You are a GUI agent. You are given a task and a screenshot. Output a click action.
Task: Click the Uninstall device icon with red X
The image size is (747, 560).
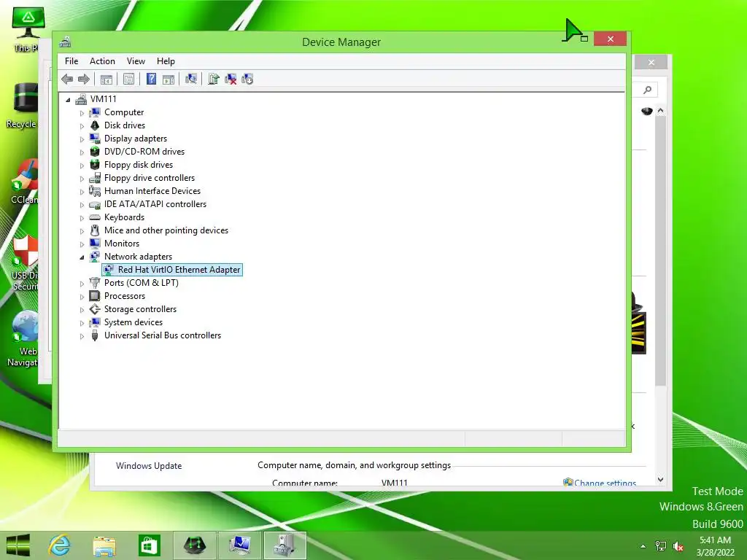coord(231,79)
